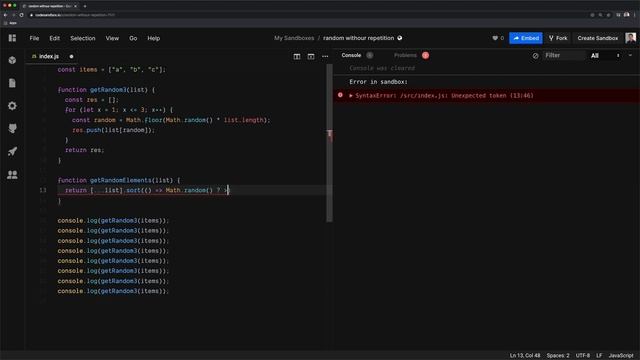Close the browser tab random withour repetition
This screenshot has height=360, width=640.
coord(76,6)
